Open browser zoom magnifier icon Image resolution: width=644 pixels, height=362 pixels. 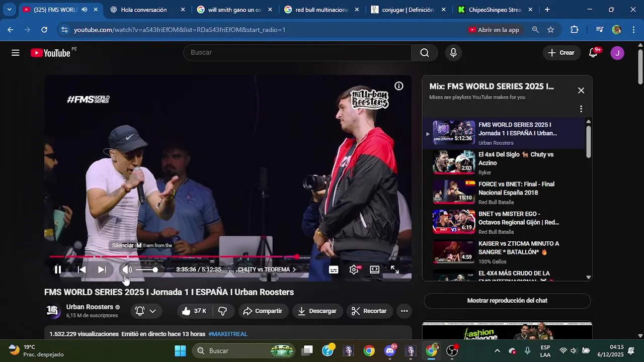[535, 30]
